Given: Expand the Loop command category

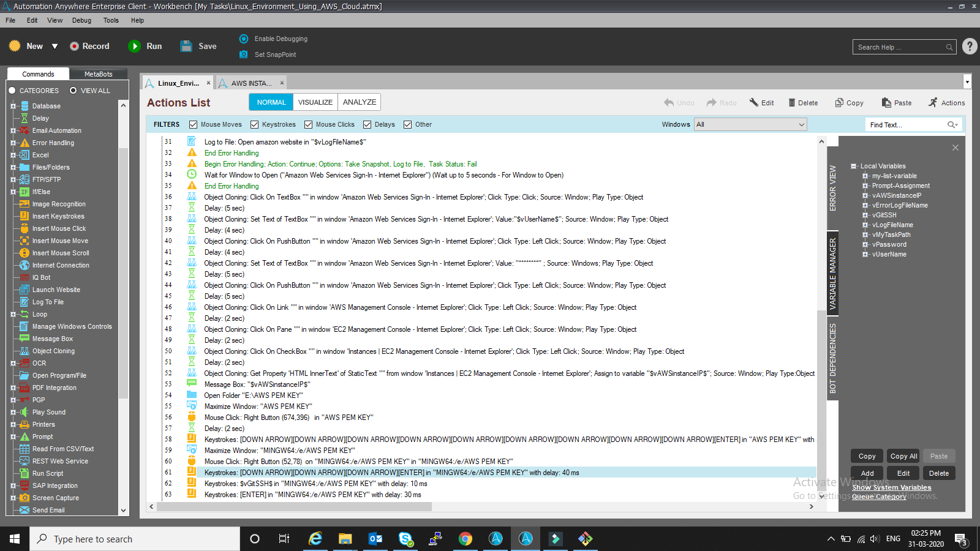Looking at the screenshot, I should (13, 314).
